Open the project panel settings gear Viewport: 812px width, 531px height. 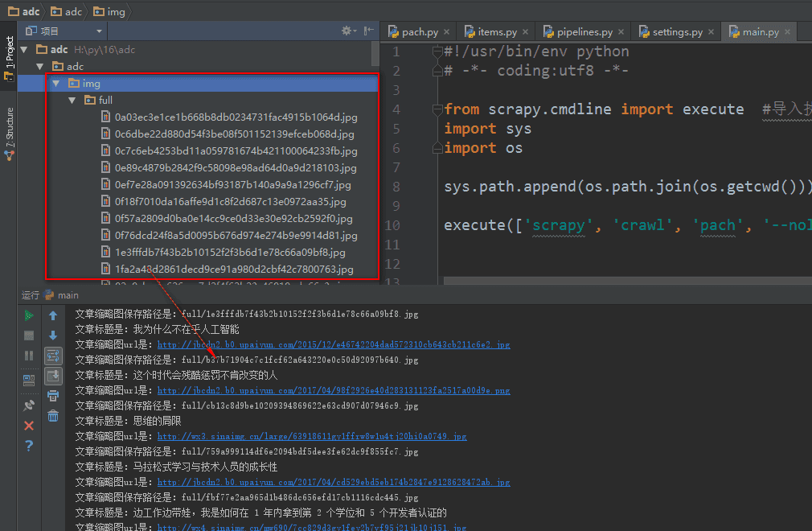pos(348,31)
